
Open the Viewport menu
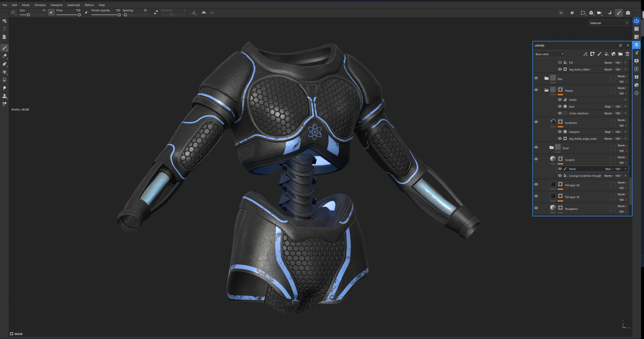pos(56,5)
